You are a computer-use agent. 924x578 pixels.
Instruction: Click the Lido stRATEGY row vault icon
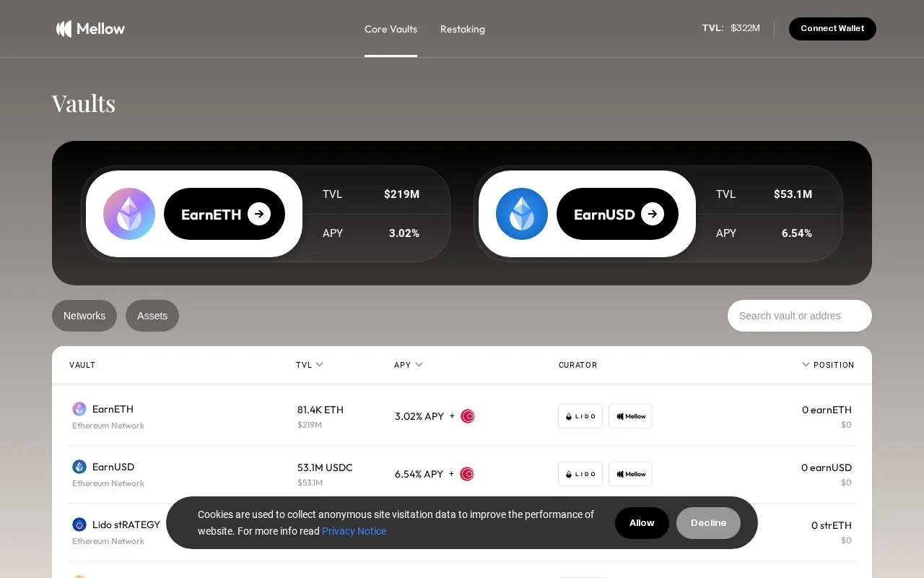point(79,525)
